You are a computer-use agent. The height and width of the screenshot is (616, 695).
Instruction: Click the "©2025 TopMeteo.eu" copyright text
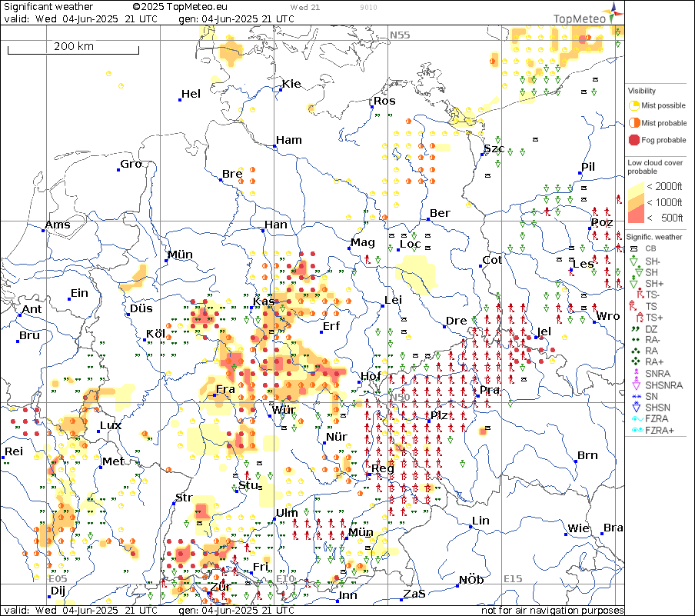[x=179, y=7]
